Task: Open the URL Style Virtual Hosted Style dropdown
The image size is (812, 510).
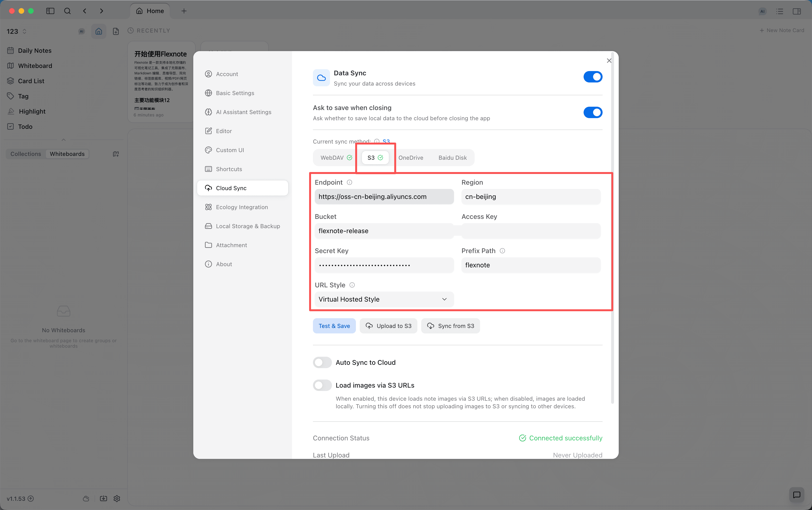Action: (384, 299)
